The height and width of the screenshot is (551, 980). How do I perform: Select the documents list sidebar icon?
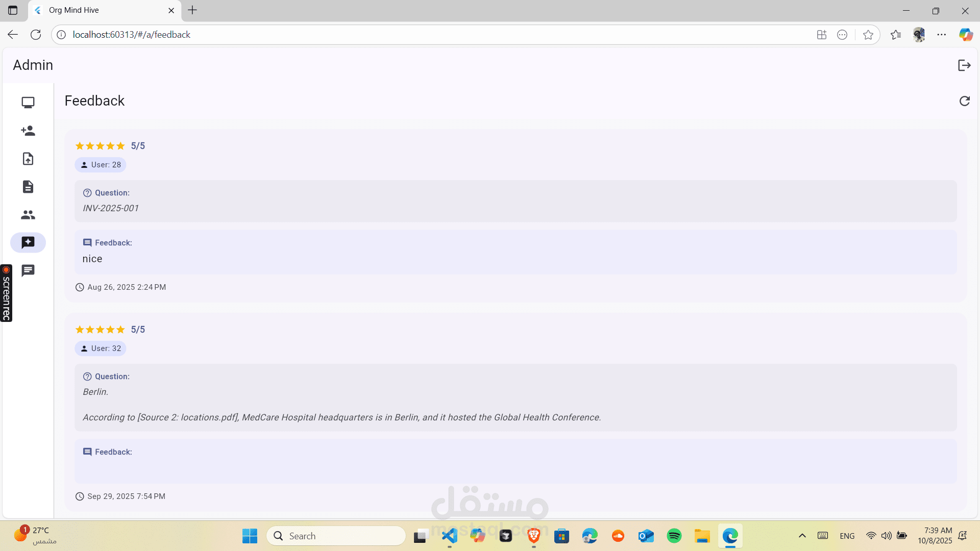(x=28, y=187)
